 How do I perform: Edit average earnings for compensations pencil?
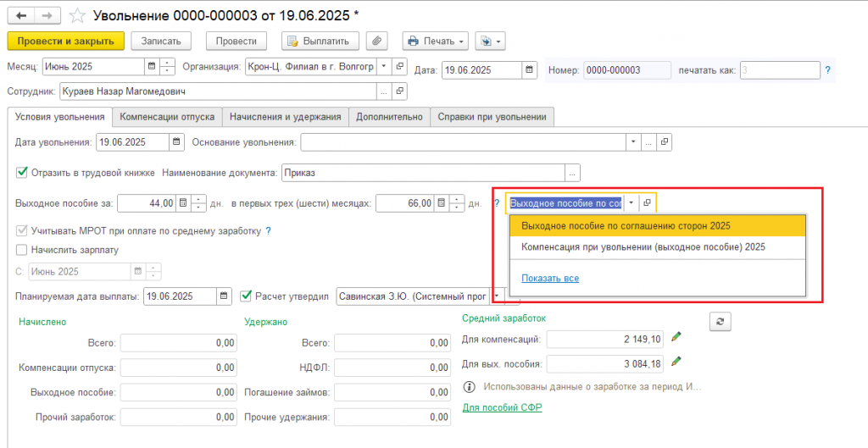tap(676, 338)
